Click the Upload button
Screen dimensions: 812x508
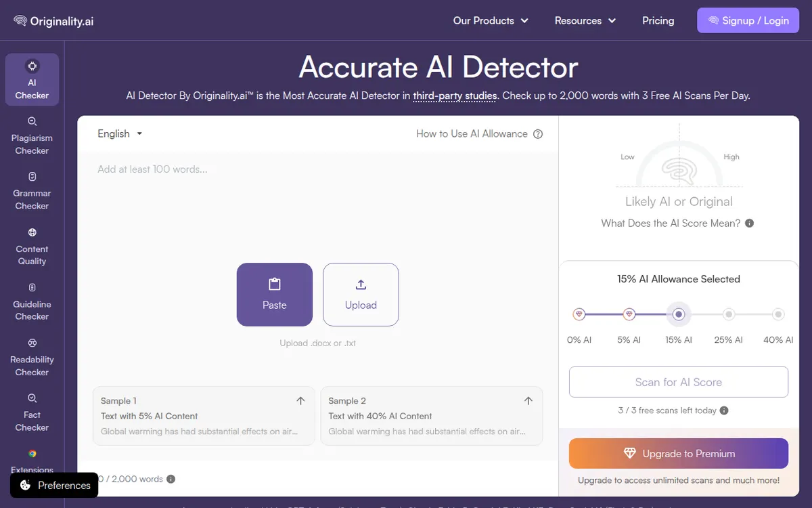[361, 295]
